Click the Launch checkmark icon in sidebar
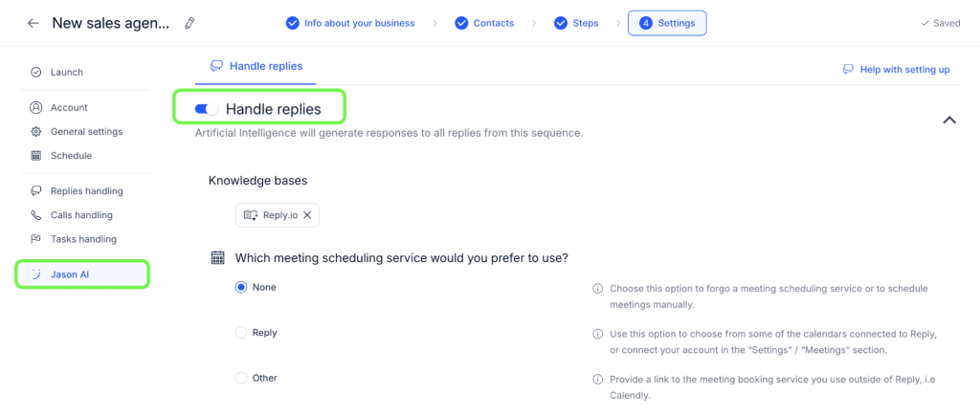 click(x=36, y=72)
